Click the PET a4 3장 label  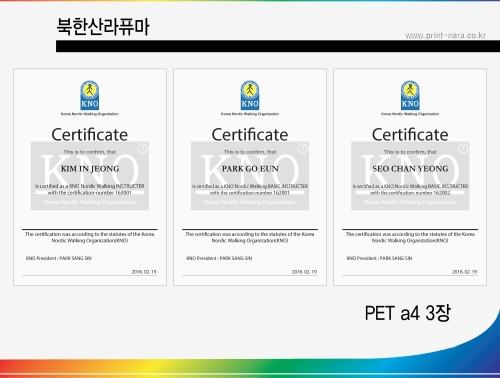[408, 313]
